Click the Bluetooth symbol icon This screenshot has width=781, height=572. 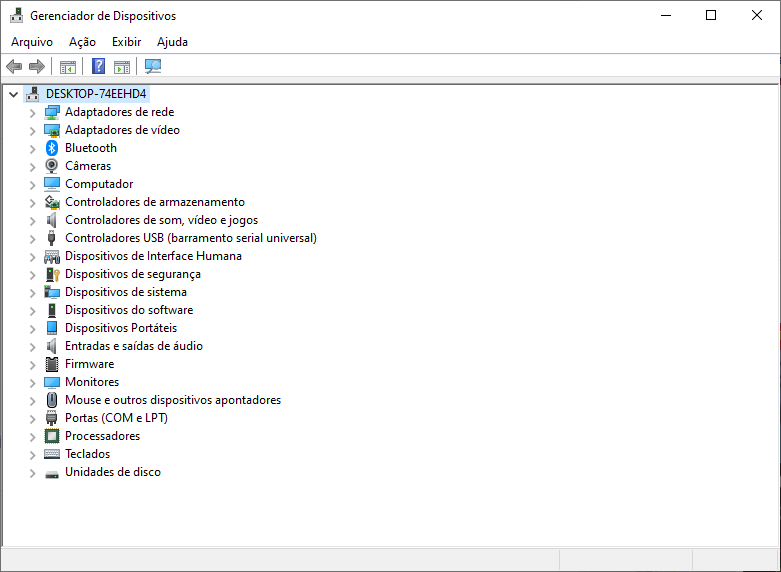click(52, 148)
